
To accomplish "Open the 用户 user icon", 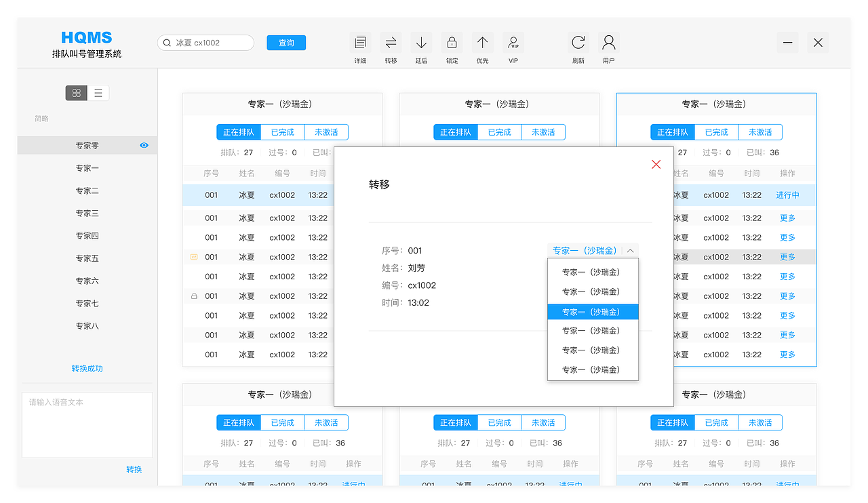I will click(608, 42).
